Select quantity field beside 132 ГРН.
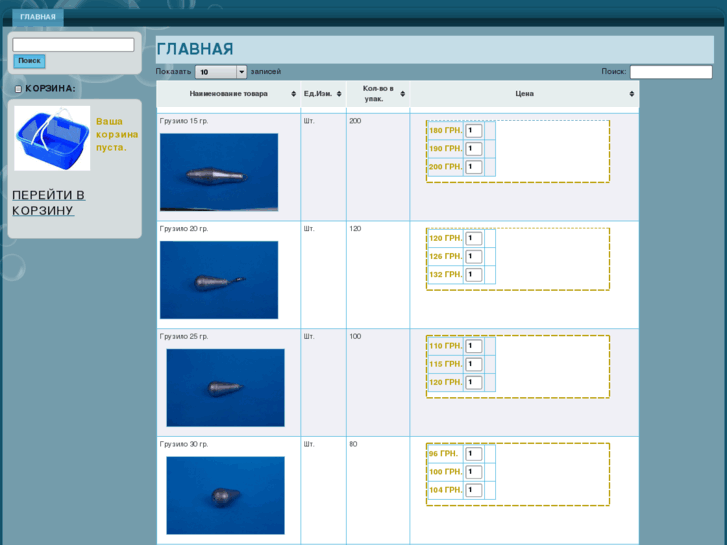Screen dimensions: 727x545 [473, 274]
